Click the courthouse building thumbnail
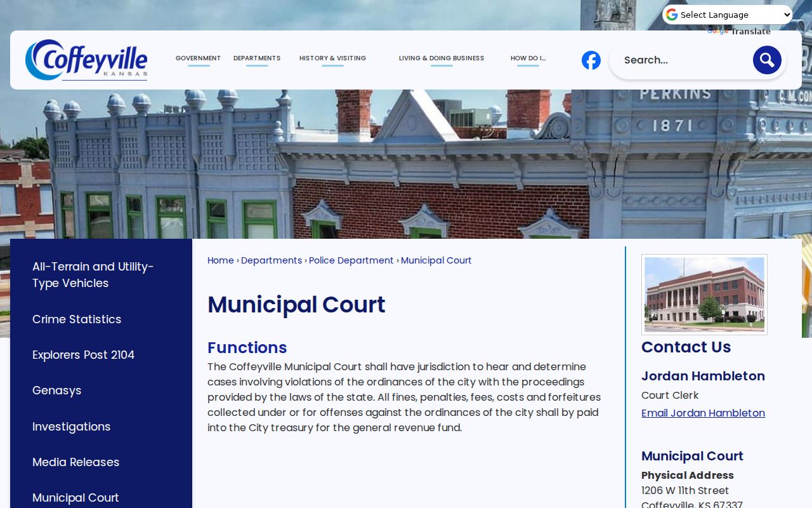Viewport: 812px width, 508px height. [x=704, y=295]
